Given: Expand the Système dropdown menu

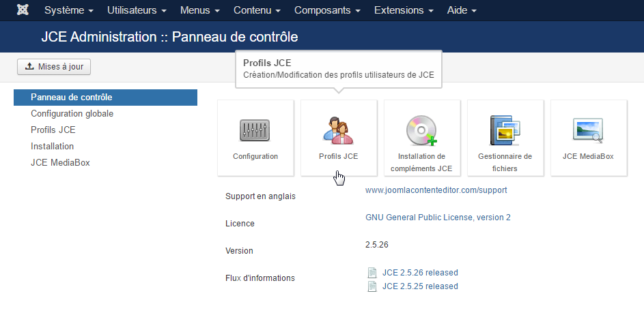Looking at the screenshot, I should pos(69,10).
